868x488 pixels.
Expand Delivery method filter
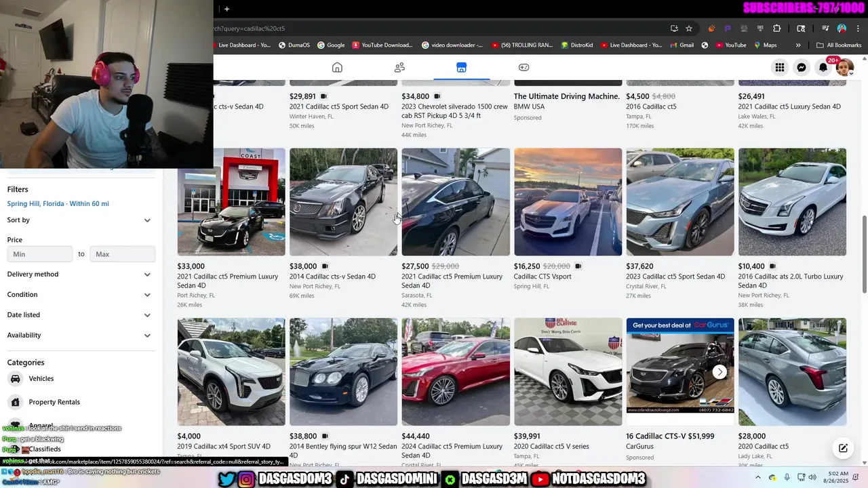tap(79, 274)
